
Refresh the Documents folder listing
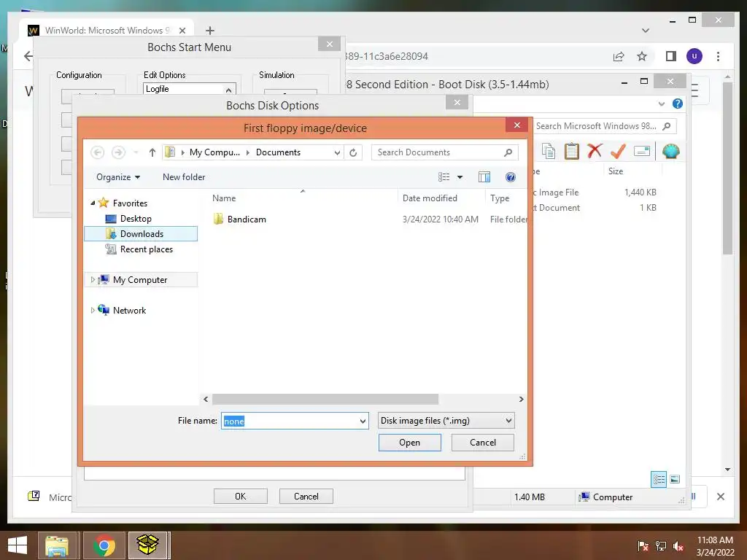(x=353, y=152)
